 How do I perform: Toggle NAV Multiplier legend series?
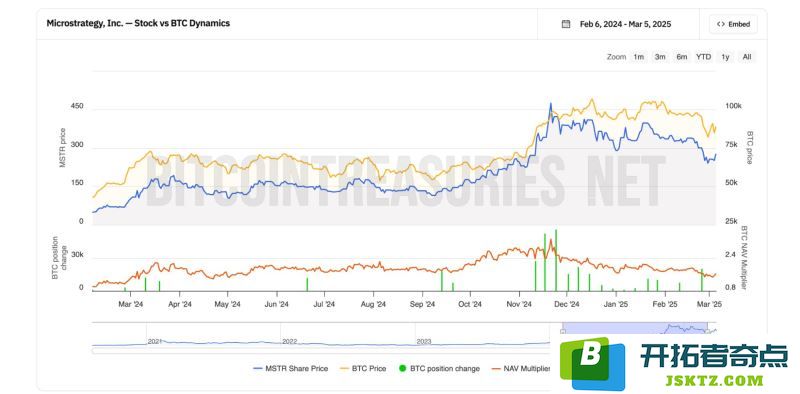(520, 368)
